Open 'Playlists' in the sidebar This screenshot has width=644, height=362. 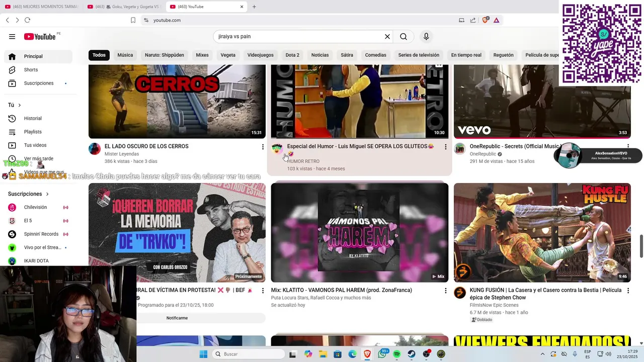pyautogui.click(x=38, y=132)
